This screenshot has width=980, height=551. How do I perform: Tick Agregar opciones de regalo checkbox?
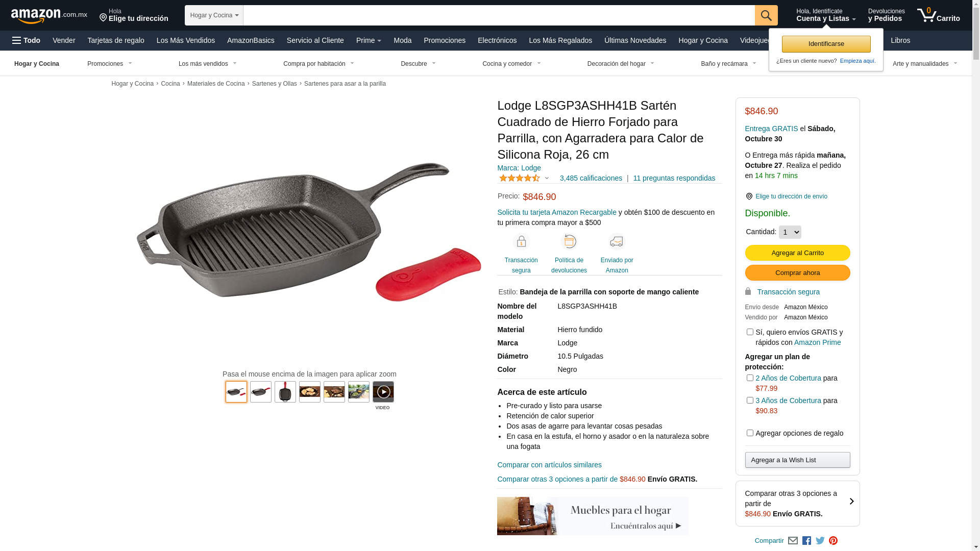[x=749, y=433]
